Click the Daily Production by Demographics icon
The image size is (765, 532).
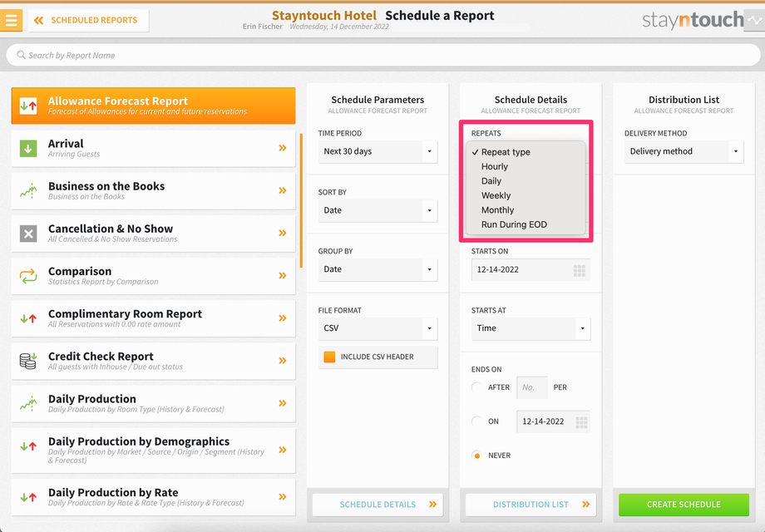tap(28, 446)
